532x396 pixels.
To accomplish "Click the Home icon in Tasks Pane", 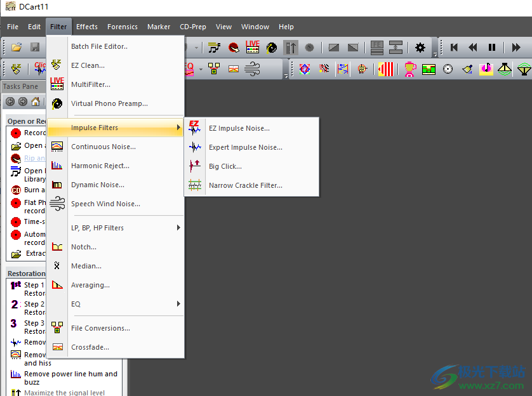I will [36, 102].
